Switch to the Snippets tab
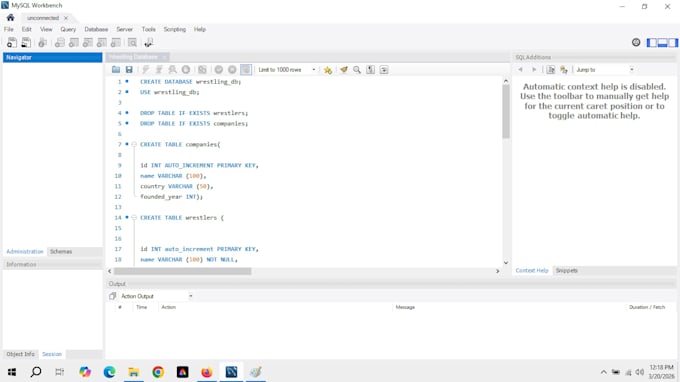The image size is (680, 382). click(566, 270)
